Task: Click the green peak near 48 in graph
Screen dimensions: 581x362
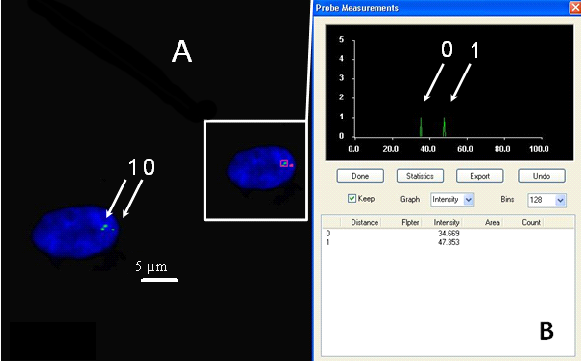Action: point(445,127)
